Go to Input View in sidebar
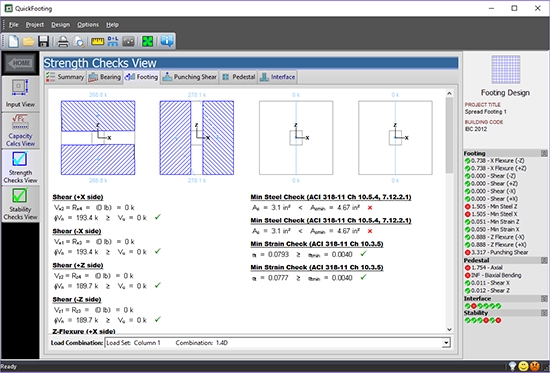Image resolution: width=550 pixels, height=373 pixels. point(20,93)
